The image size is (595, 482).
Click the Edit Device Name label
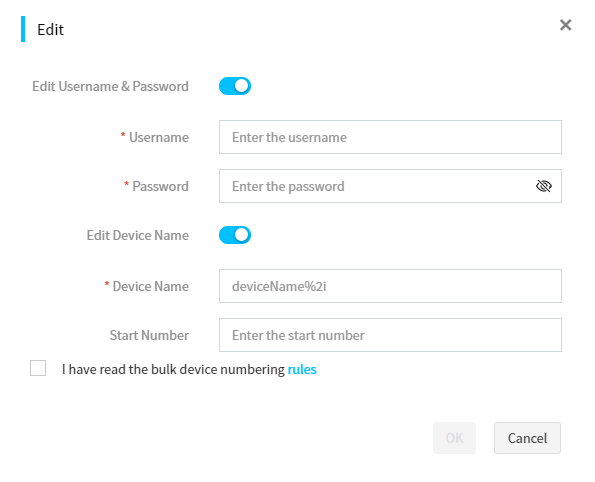coord(138,235)
